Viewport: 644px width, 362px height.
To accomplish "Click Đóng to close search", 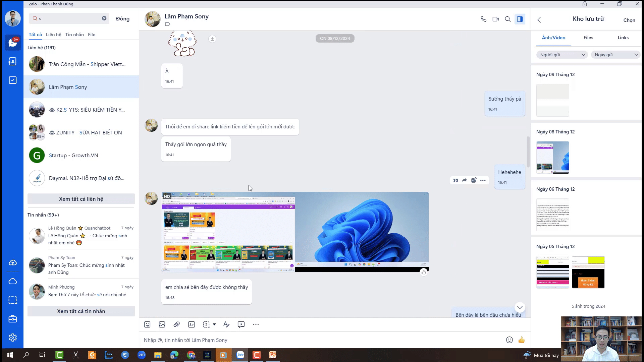I will 123,19.
